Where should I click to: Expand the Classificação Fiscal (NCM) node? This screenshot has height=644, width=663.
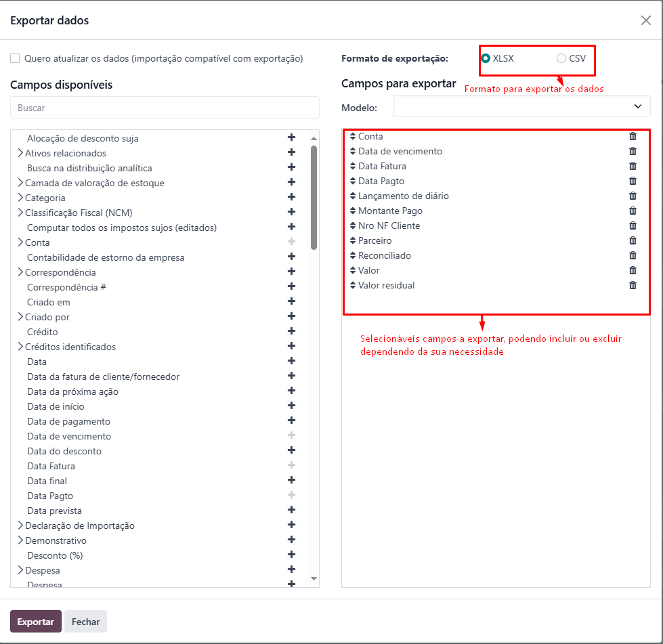click(20, 213)
